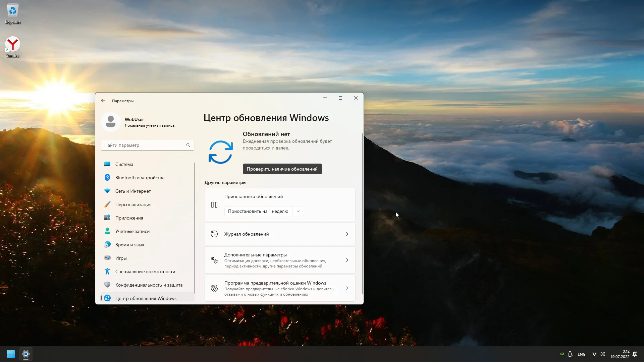
Task: Click the Найти параметр search field
Action: (x=143, y=145)
